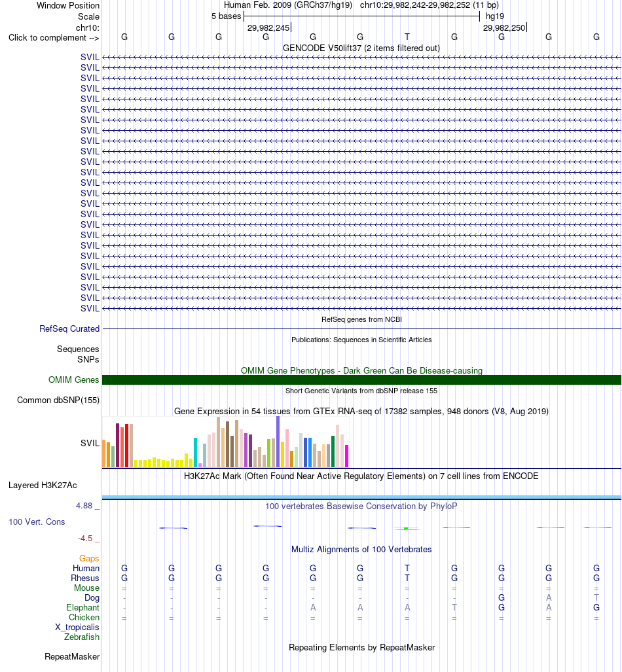Click the T base in the Dog row
This screenshot has height=672, width=622.
596,598
